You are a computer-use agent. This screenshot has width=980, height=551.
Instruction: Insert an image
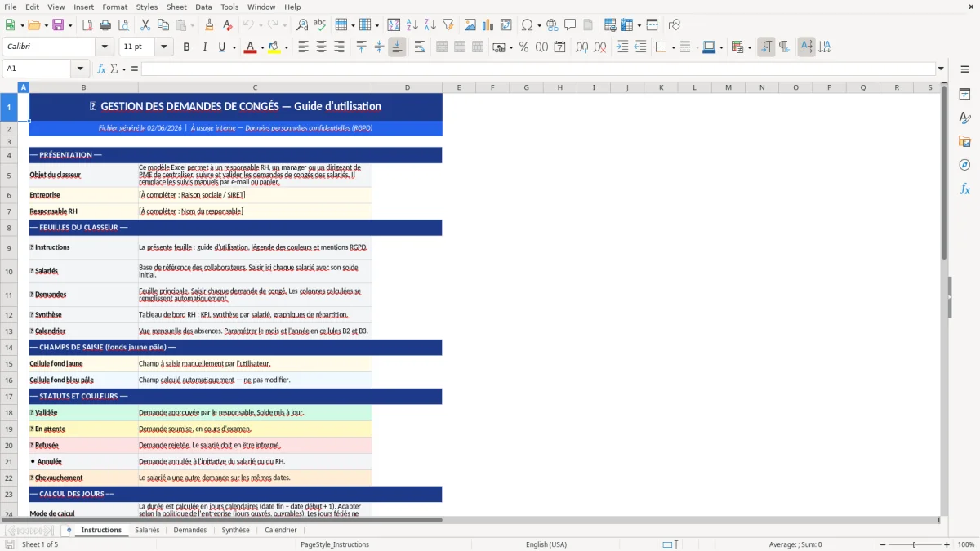[470, 25]
